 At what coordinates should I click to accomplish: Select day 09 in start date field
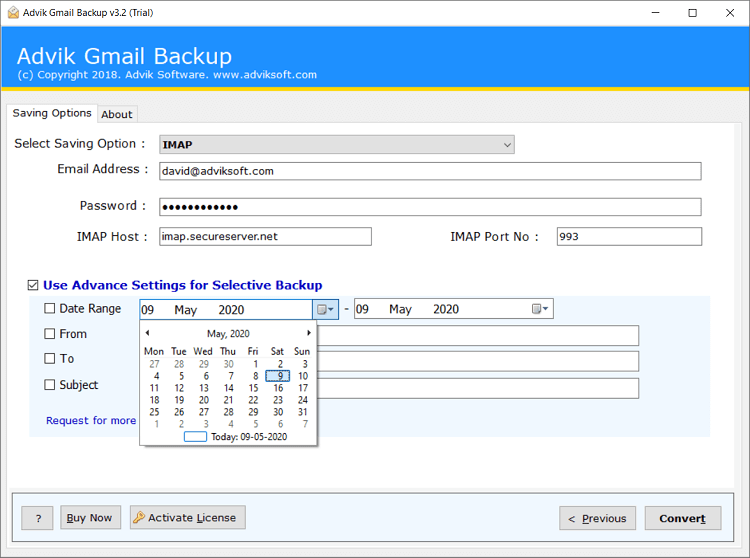tap(148, 310)
